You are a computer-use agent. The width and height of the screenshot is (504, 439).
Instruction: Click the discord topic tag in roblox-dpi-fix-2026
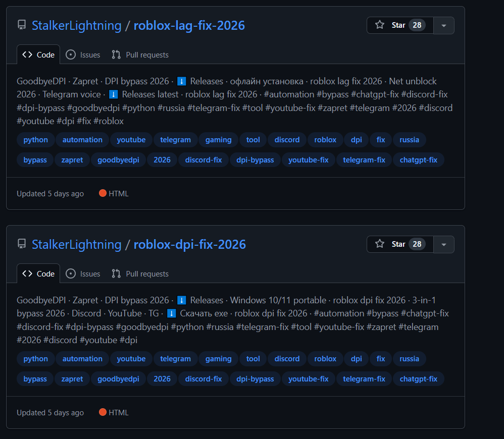point(287,359)
